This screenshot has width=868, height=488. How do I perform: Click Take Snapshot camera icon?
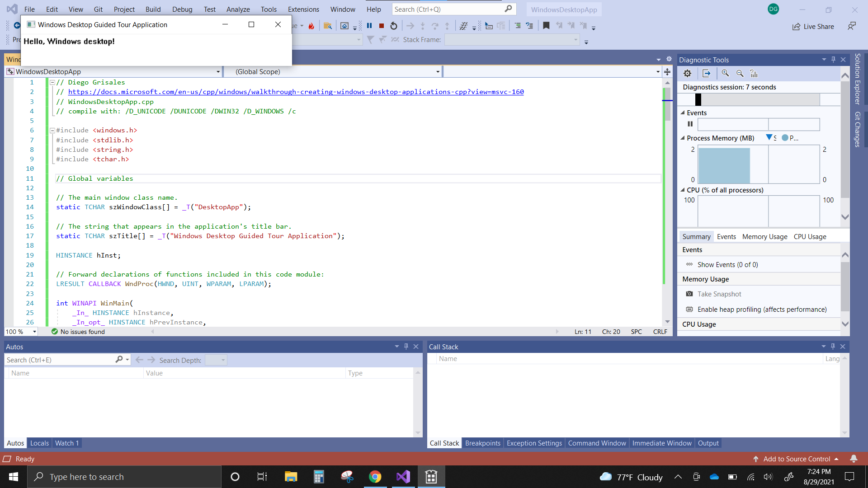[689, 294]
